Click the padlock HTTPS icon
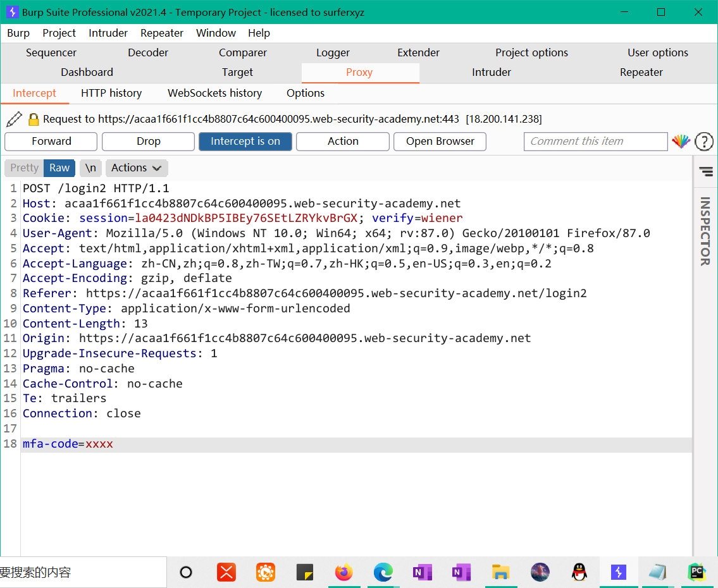The image size is (718, 588). [x=34, y=119]
